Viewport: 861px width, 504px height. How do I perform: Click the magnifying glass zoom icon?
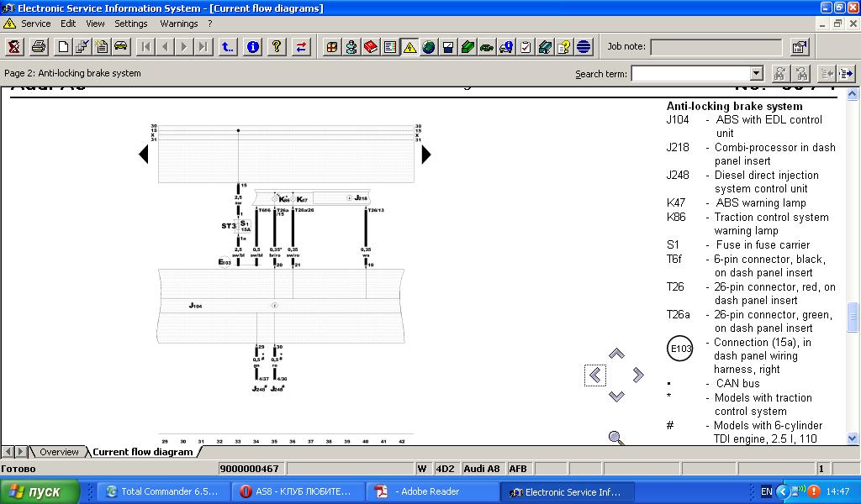[x=616, y=437]
